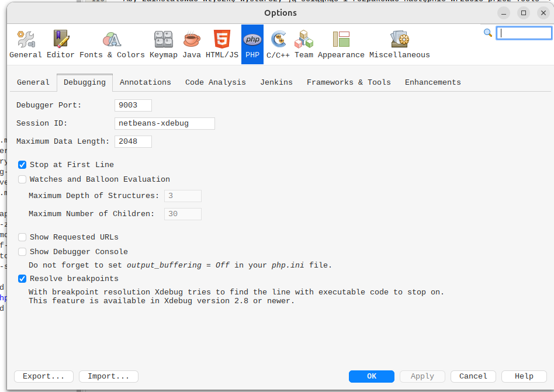Open the HTML/JS options category
The width and height of the screenshot is (554, 392).
pos(221,44)
